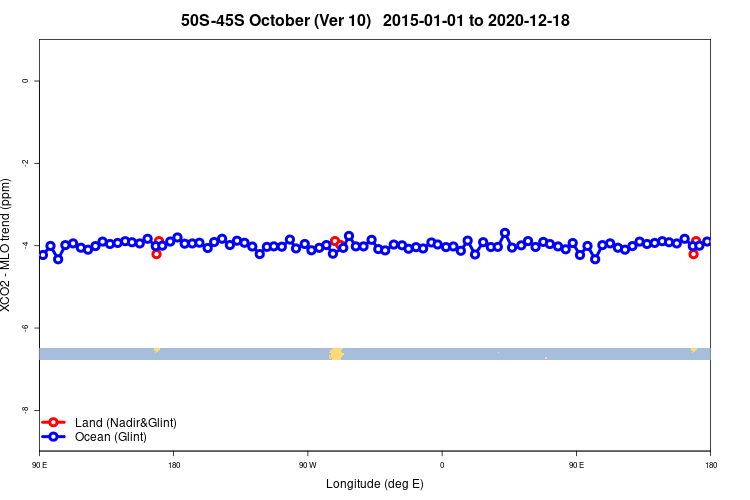
Task: Click the lowest blue point near 100 E
Action: pyautogui.click(x=595, y=259)
